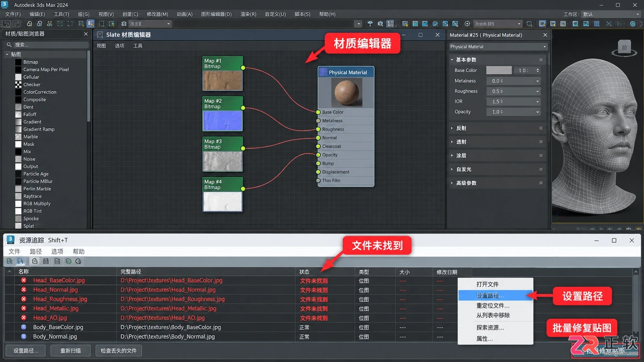Open the 修改器(M) main menu
Screen dimensions: 644x362
[x=157, y=14]
